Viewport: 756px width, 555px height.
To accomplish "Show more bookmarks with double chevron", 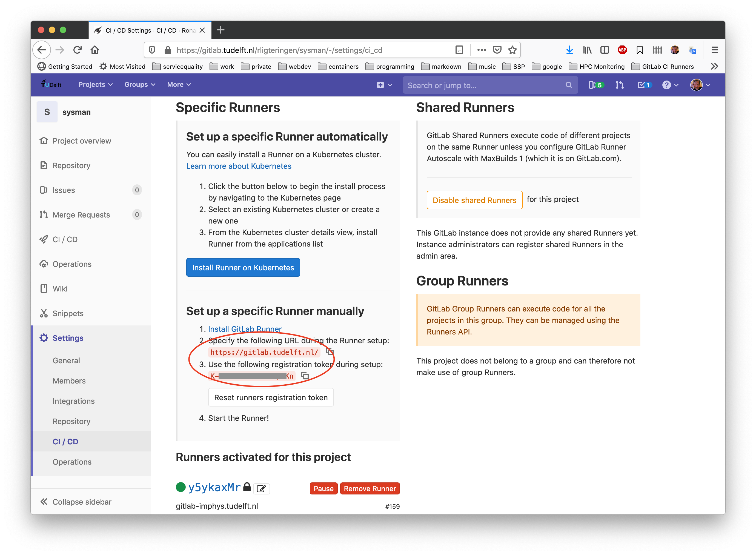I will click(x=714, y=66).
